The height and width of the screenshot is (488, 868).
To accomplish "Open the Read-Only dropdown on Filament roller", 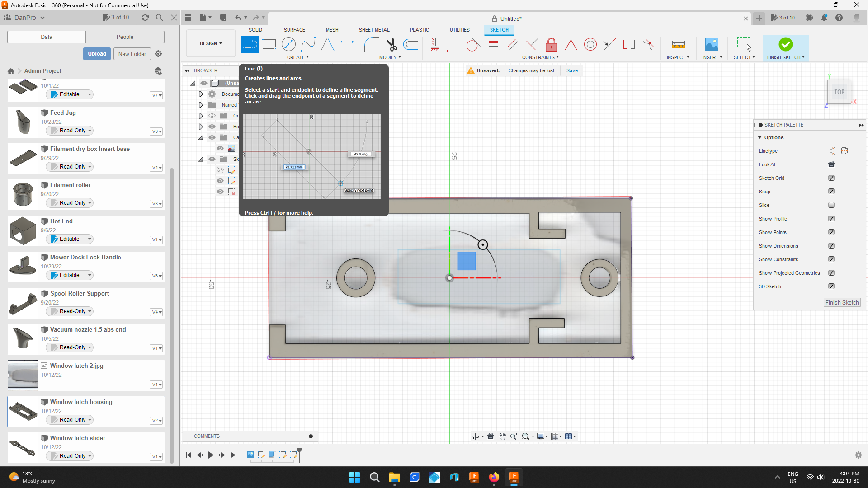I will [x=69, y=203].
